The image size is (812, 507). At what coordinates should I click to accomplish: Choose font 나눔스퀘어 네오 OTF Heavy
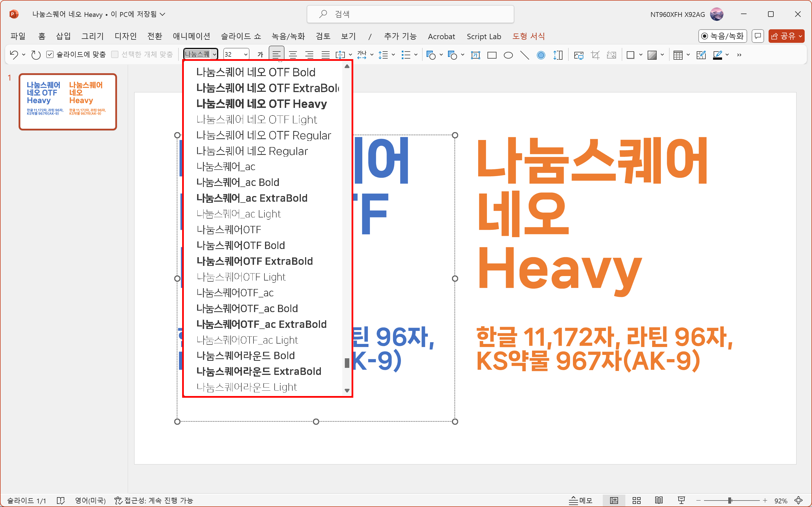click(261, 104)
